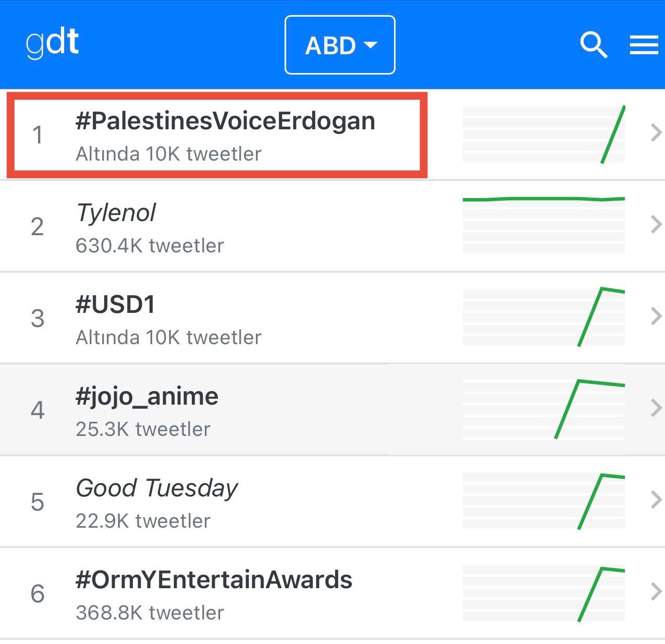Click the #PalestinesVoiceErdogan sparkline chart
This screenshot has width=665, height=644.
544,134
